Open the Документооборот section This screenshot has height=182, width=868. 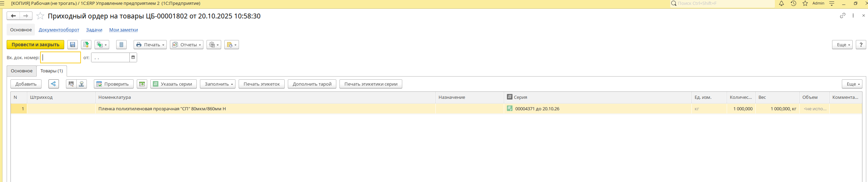pyautogui.click(x=59, y=30)
